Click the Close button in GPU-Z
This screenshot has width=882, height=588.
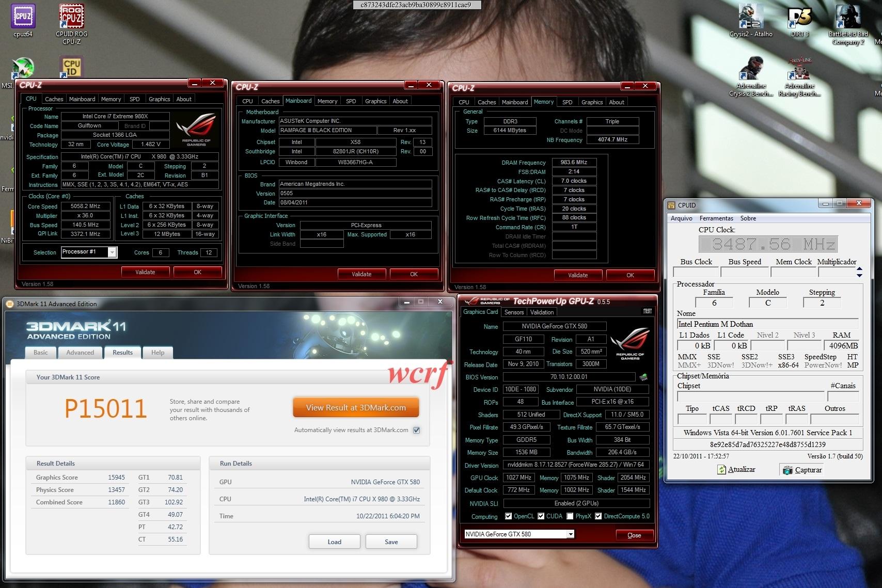tap(634, 535)
